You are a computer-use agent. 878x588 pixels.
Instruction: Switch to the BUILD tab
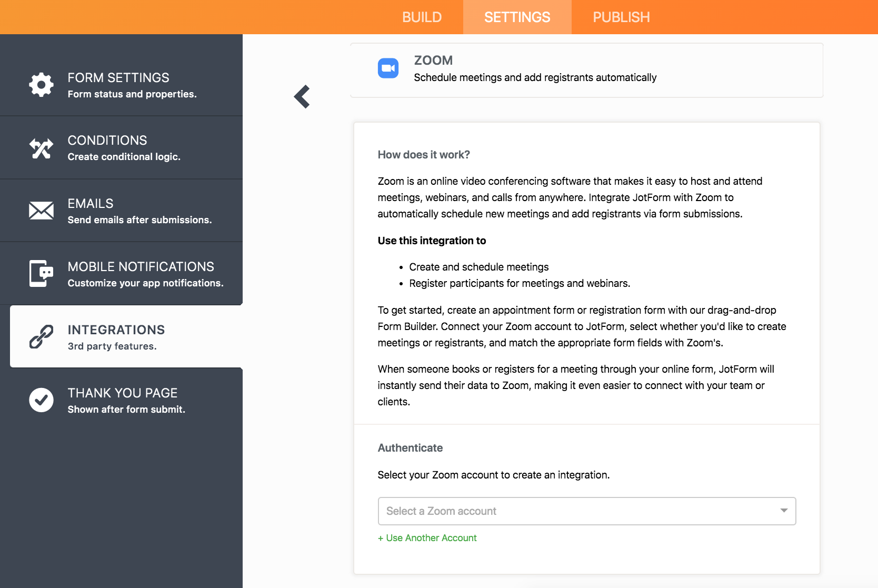[x=422, y=17]
